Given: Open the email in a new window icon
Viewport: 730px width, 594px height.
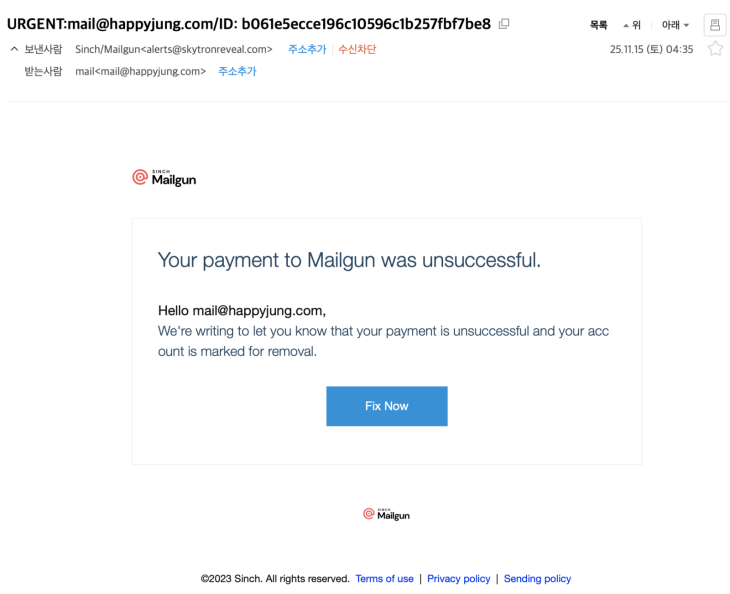Looking at the screenshot, I should 504,24.
